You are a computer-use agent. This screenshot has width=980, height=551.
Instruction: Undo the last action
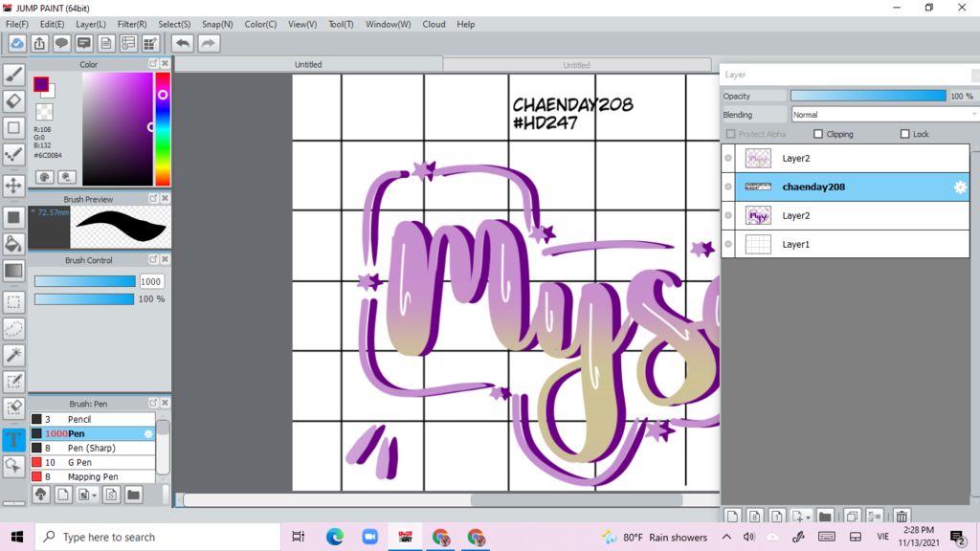point(183,43)
